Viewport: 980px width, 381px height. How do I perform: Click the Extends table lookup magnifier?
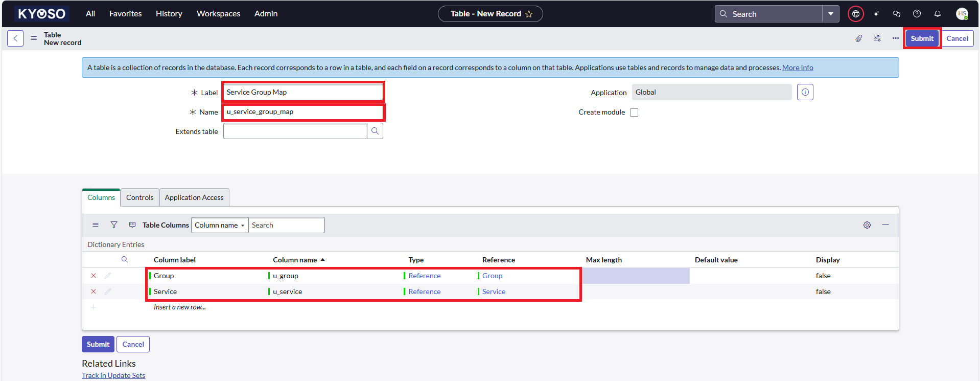click(375, 131)
